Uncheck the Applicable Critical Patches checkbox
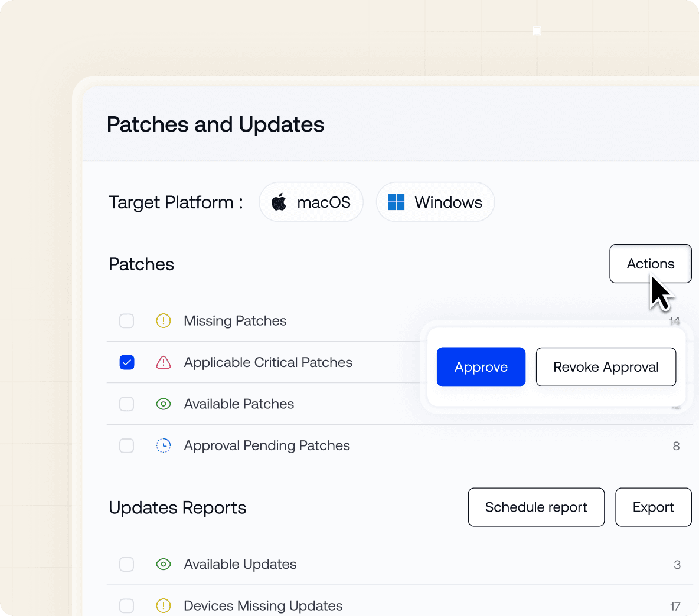 (x=126, y=362)
